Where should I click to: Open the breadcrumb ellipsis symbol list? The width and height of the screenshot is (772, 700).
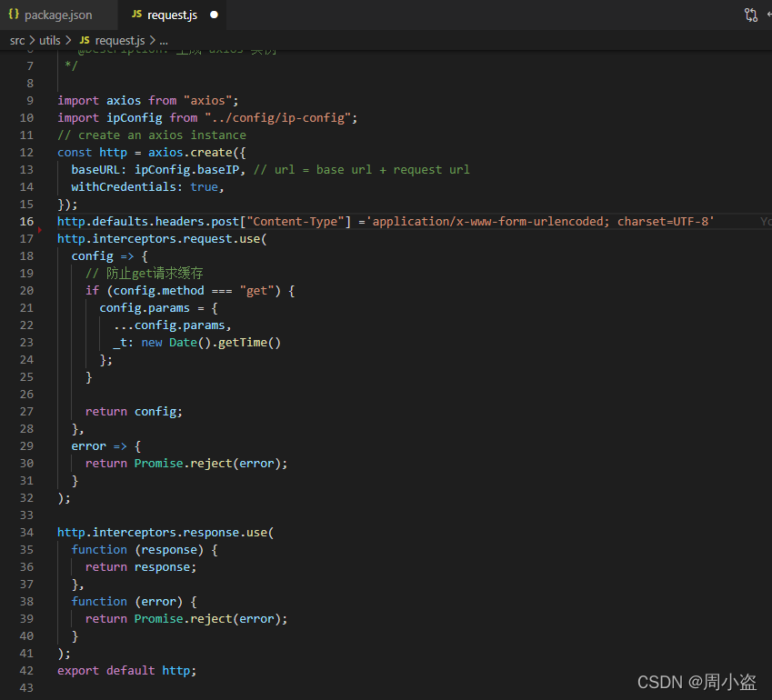pos(164,40)
